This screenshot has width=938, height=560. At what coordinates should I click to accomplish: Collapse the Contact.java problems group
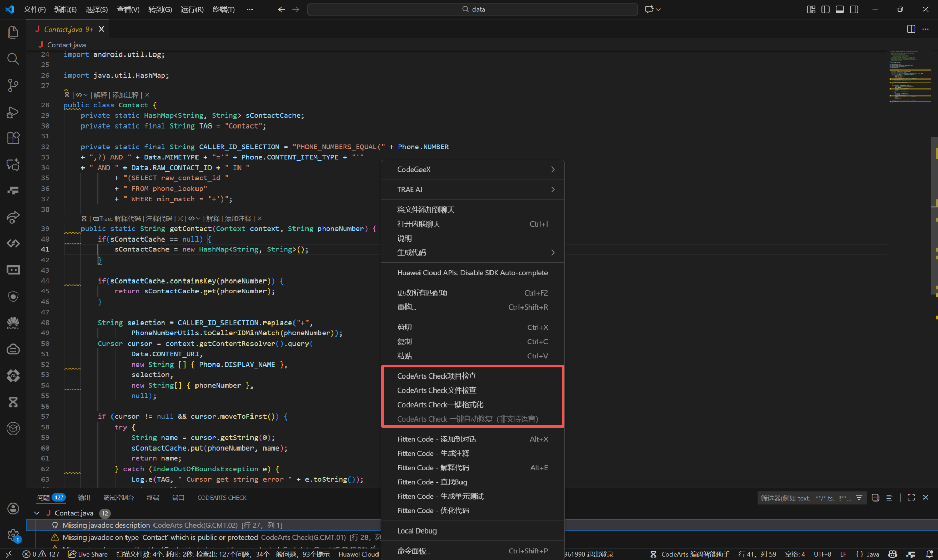[37, 513]
